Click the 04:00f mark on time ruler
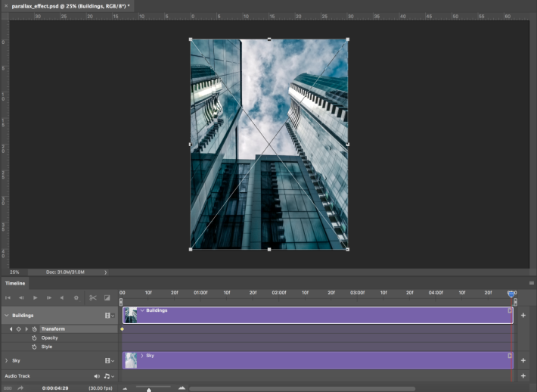The width and height of the screenshot is (537, 392). 436,293
